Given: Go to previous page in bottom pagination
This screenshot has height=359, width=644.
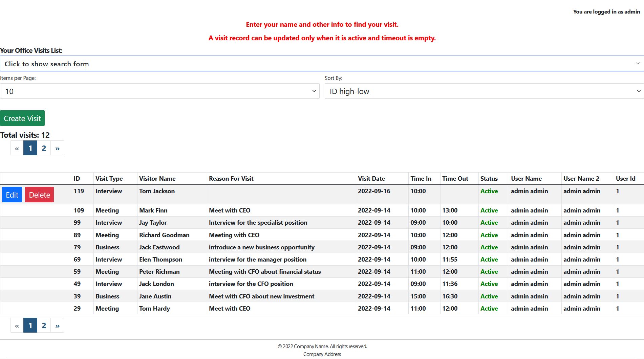Looking at the screenshot, I should click(x=17, y=326).
